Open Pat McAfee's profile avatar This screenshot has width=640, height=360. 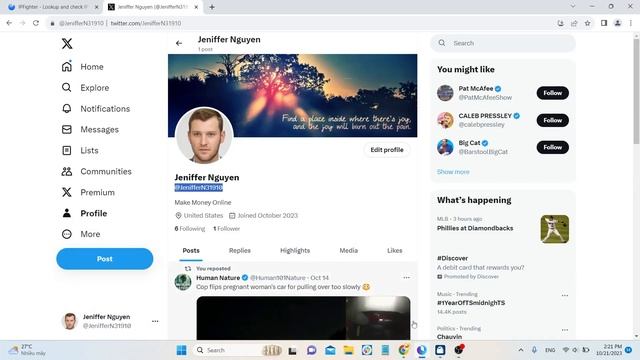pos(445,93)
